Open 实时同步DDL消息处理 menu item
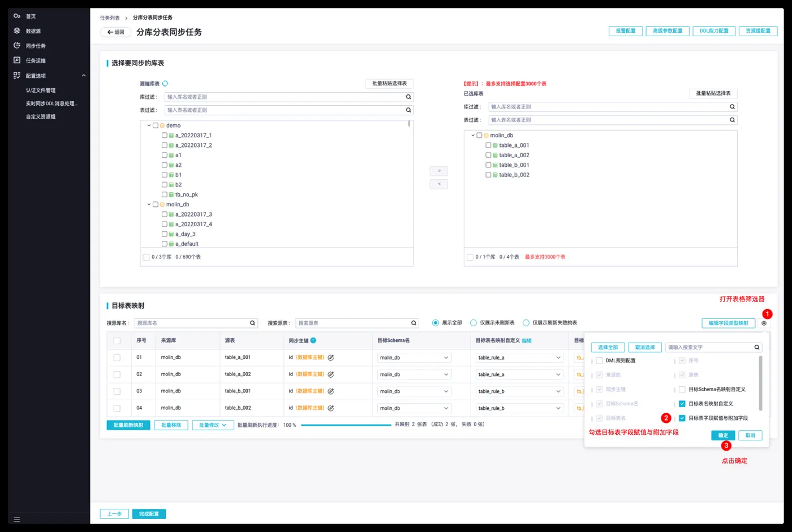This screenshot has width=792, height=532. click(x=51, y=103)
